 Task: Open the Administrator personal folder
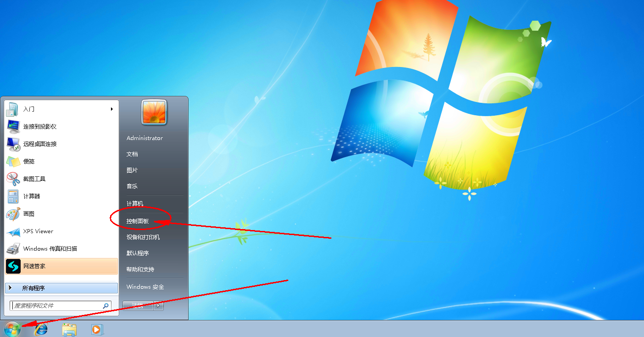click(144, 138)
